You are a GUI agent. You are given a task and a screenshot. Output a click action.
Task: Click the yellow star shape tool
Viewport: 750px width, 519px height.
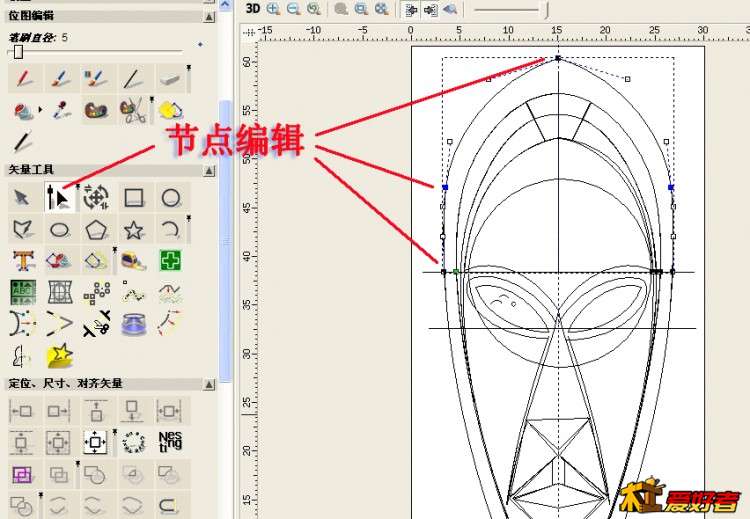pyautogui.click(x=60, y=356)
